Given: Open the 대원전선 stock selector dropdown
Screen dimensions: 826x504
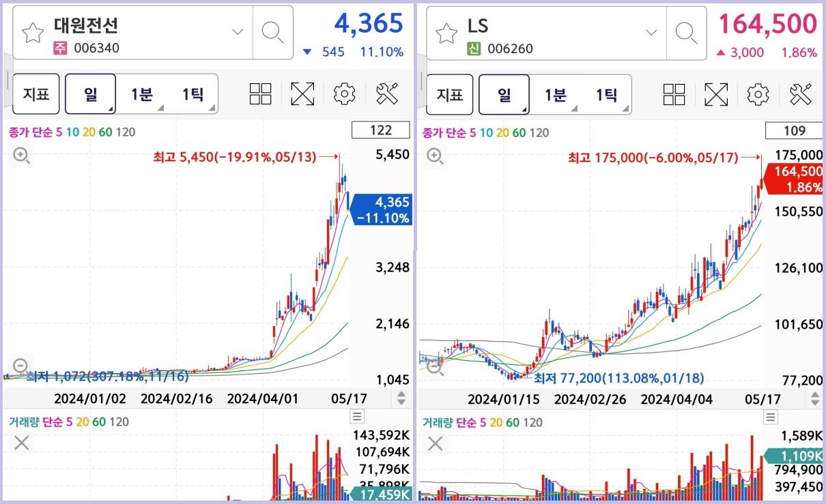Looking at the screenshot, I should coord(237,31).
